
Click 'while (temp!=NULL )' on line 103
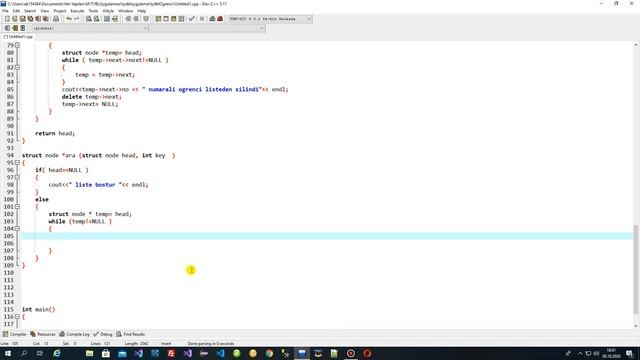pos(80,221)
